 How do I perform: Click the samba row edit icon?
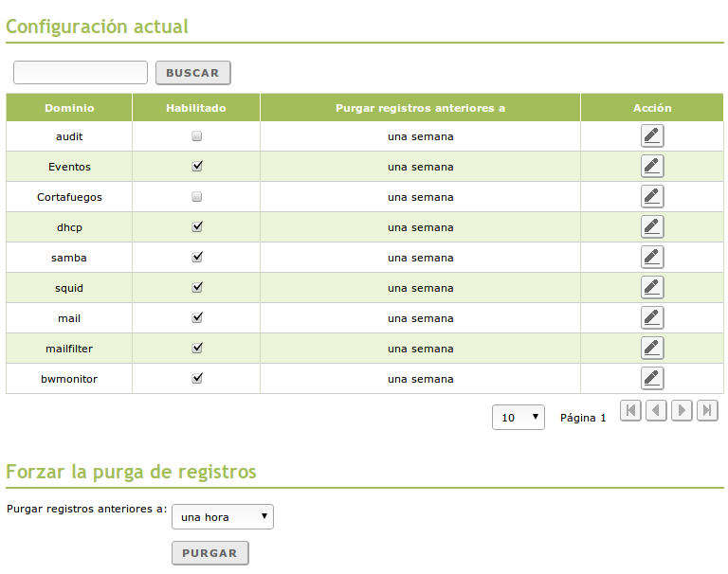coord(652,258)
